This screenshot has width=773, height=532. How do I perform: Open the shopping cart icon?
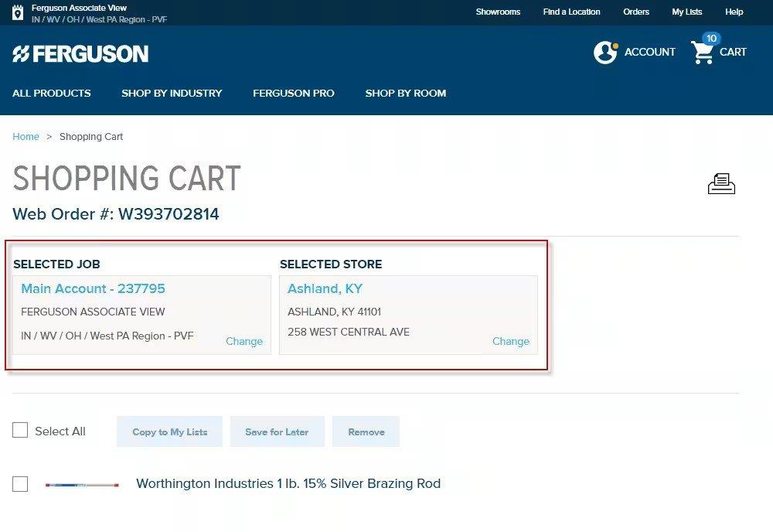[702, 53]
